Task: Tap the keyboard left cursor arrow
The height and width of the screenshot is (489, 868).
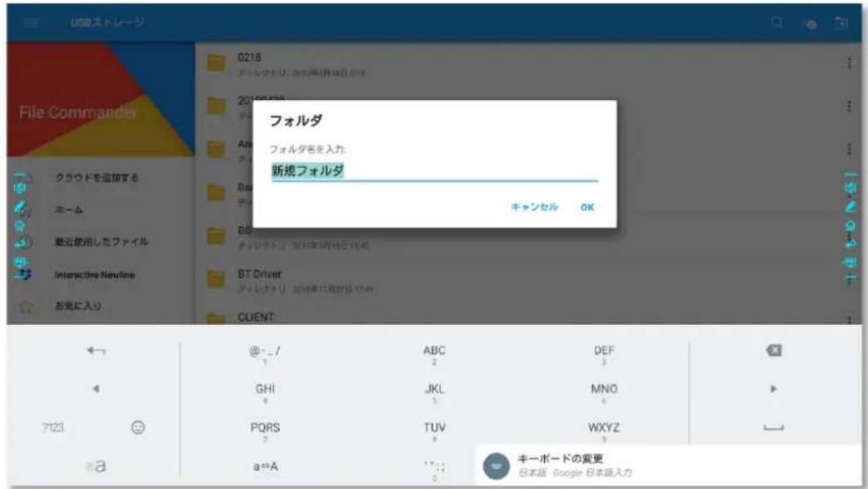Action: coord(96,389)
